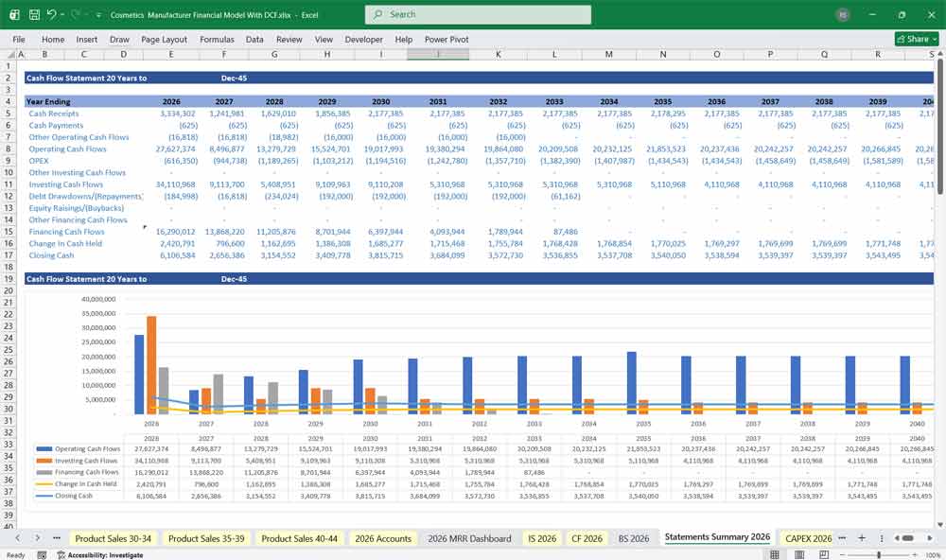The height and width of the screenshot is (560, 946).
Task: Redo using the Redo icon
Action: pyautogui.click(x=73, y=14)
